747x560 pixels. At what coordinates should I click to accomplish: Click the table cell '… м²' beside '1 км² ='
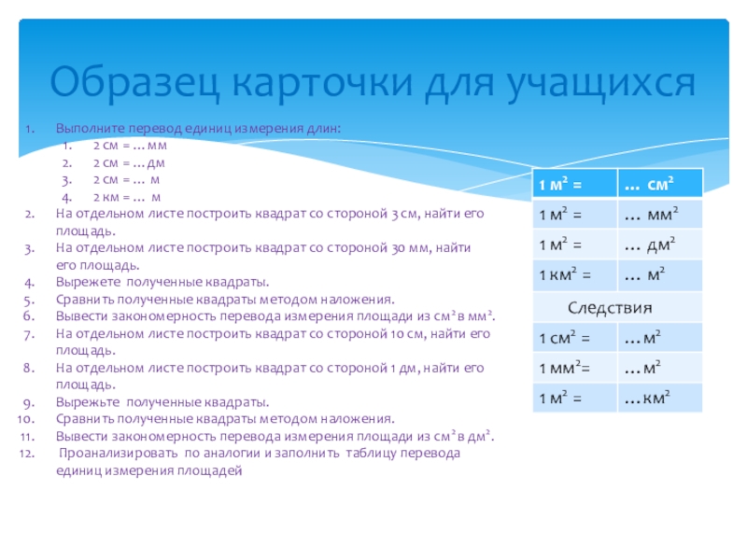[x=660, y=275]
